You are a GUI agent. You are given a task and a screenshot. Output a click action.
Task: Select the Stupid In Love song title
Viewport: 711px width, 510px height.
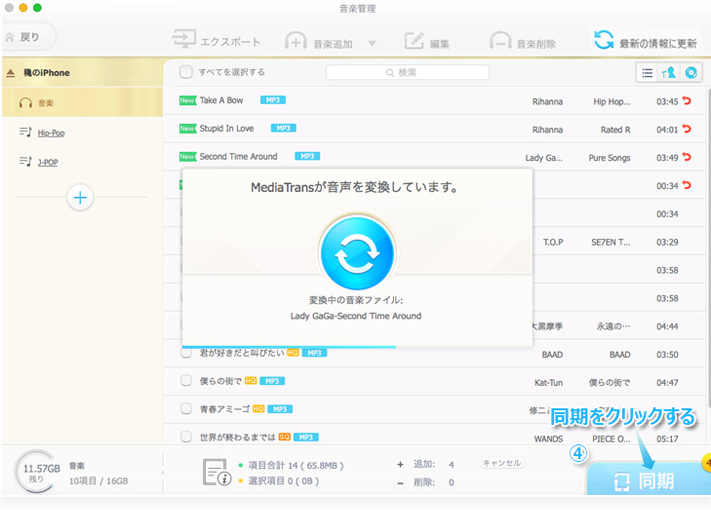tap(227, 128)
